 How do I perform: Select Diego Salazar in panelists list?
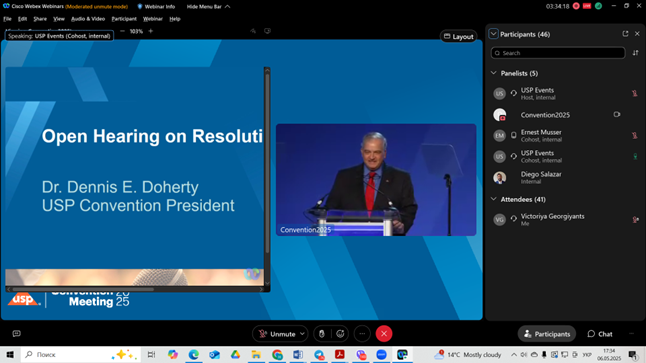[564, 178]
